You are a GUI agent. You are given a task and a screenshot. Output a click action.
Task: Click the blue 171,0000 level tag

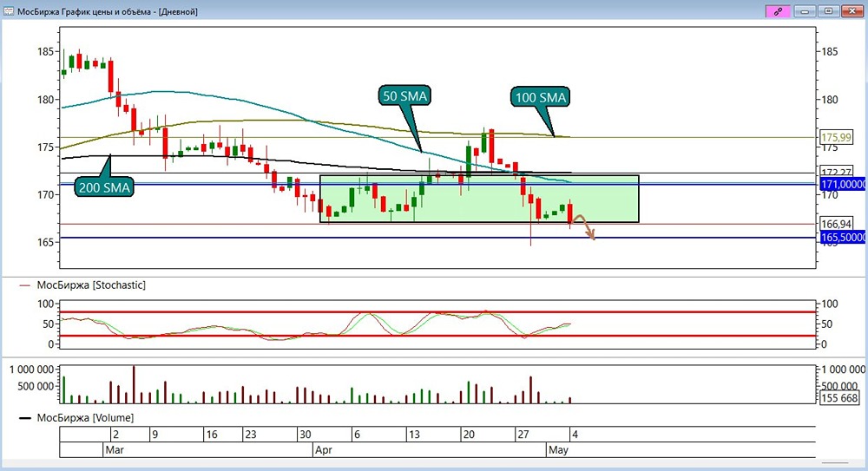click(842, 184)
